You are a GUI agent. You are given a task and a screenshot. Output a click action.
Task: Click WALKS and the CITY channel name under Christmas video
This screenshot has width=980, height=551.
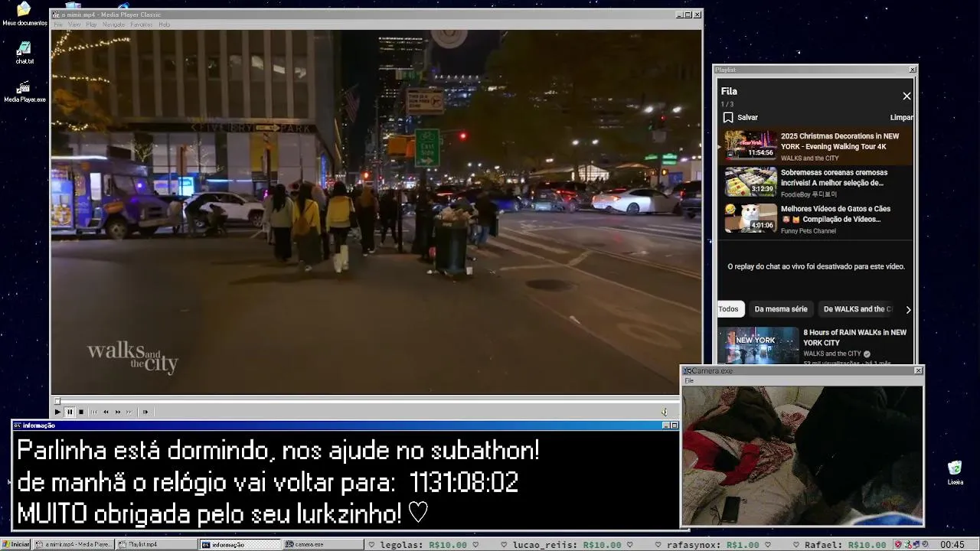click(809, 158)
